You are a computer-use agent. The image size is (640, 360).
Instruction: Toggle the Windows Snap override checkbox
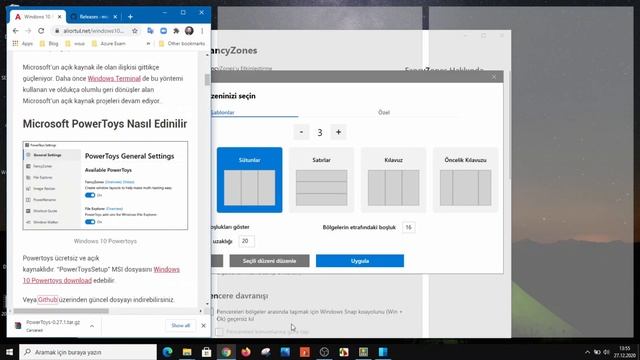213,312
